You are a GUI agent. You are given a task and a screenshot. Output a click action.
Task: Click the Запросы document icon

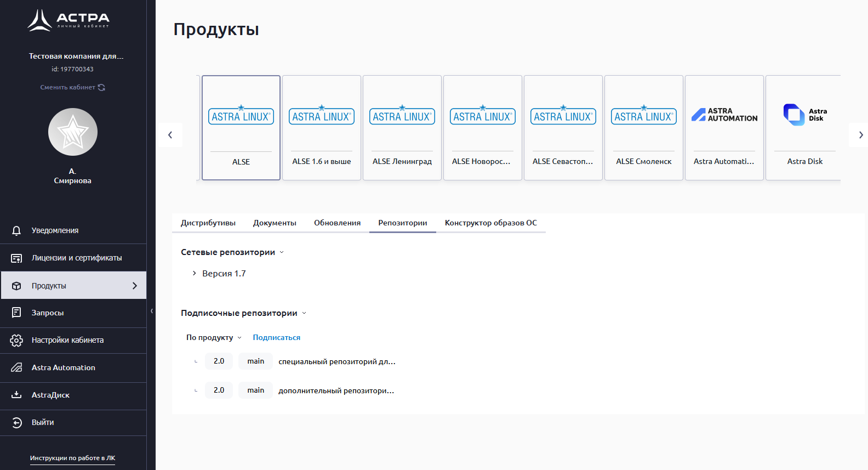16,313
